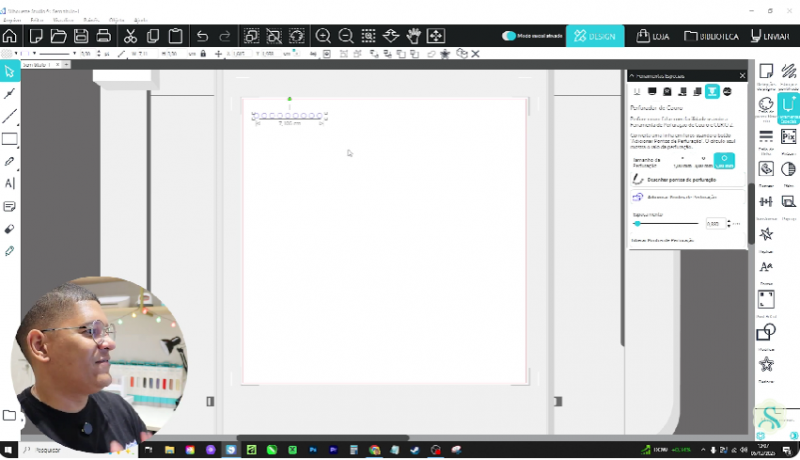Create a new document with the page icon
The image size is (800, 460).
point(36,36)
